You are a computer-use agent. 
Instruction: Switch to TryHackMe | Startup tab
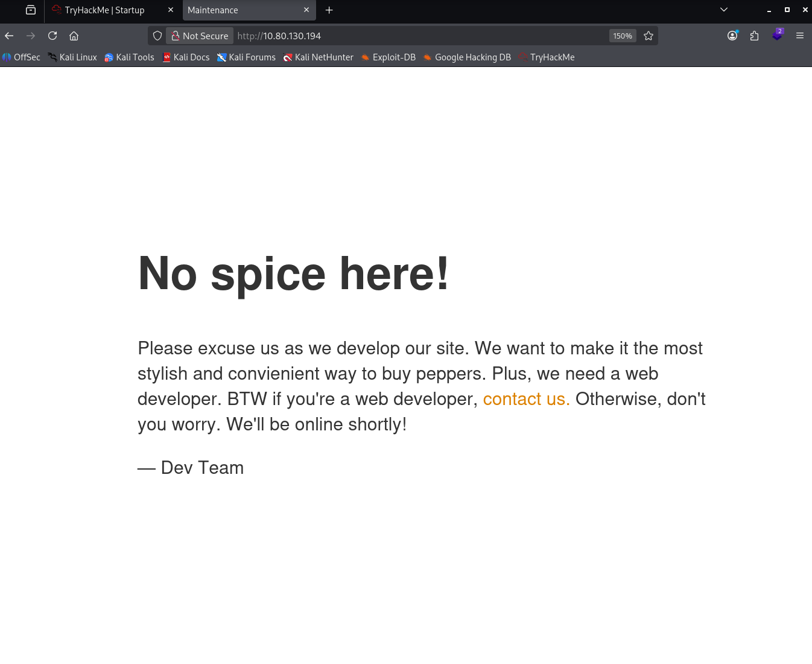pos(104,10)
